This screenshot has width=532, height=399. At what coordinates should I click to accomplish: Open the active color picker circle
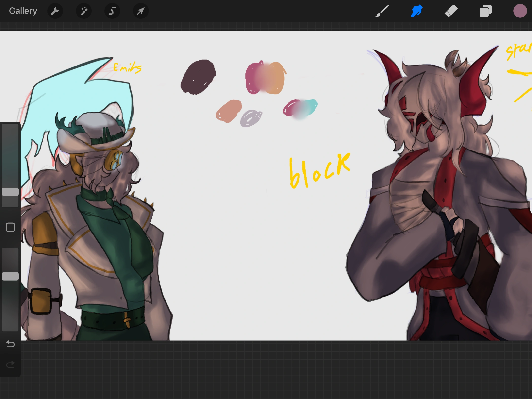[520, 11]
